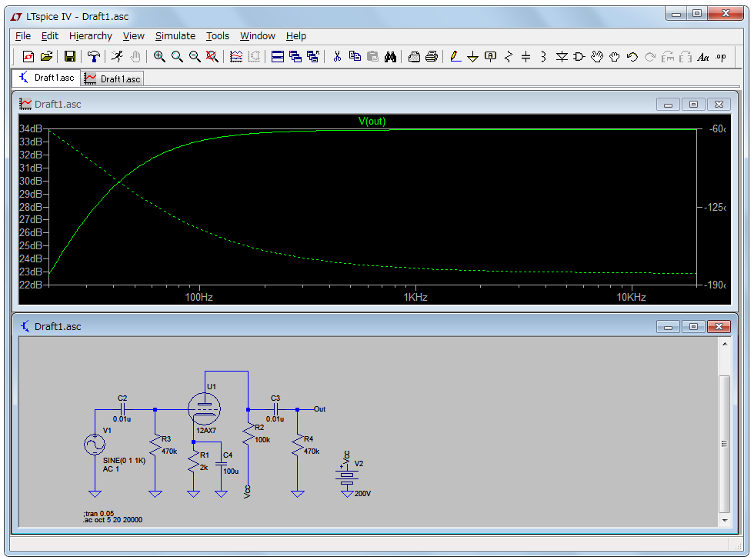Click the Run simulation icon

pos(116,56)
